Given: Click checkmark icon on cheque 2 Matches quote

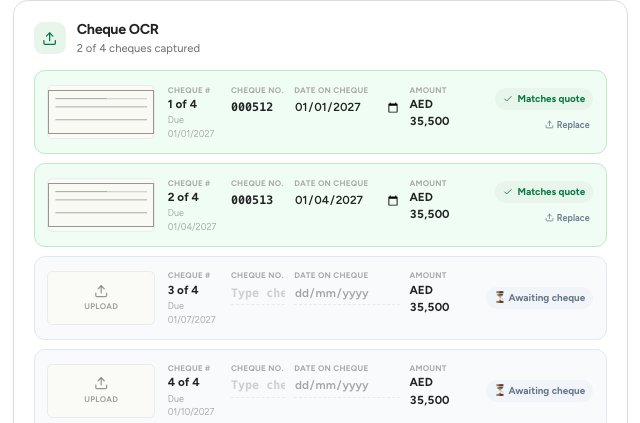Looking at the screenshot, I should coord(508,192).
